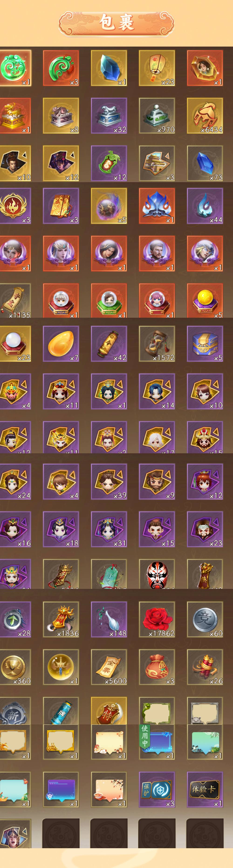
Task: Select the firecrackers item x26
Action: click(x=205, y=667)
